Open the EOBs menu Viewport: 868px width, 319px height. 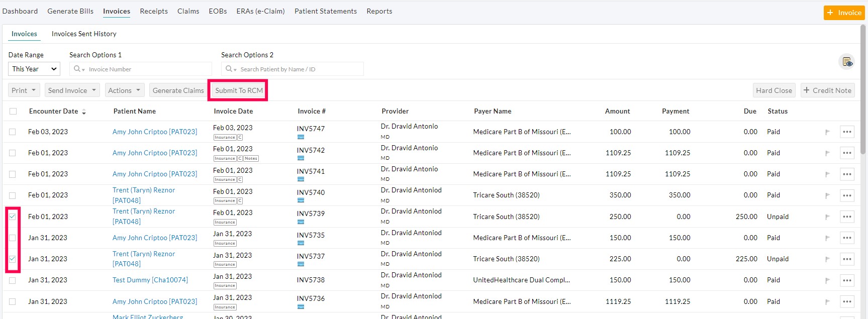pyautogui.click(x=218, y=11)
